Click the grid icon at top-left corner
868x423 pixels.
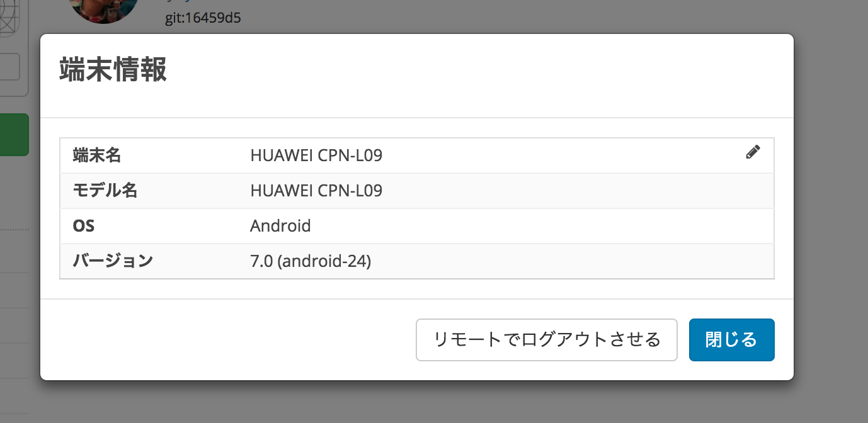point(9,13)
